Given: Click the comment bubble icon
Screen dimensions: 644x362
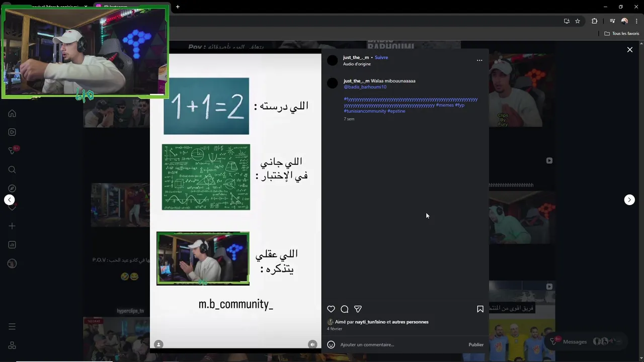Looking at the screenshot, I should pyautogui.click(x=345, y=309).
